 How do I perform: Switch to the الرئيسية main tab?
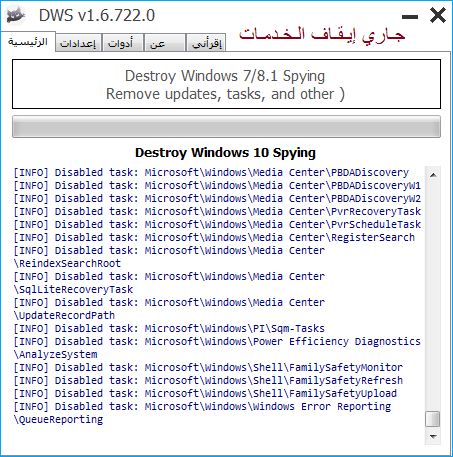tap(28, 42)
